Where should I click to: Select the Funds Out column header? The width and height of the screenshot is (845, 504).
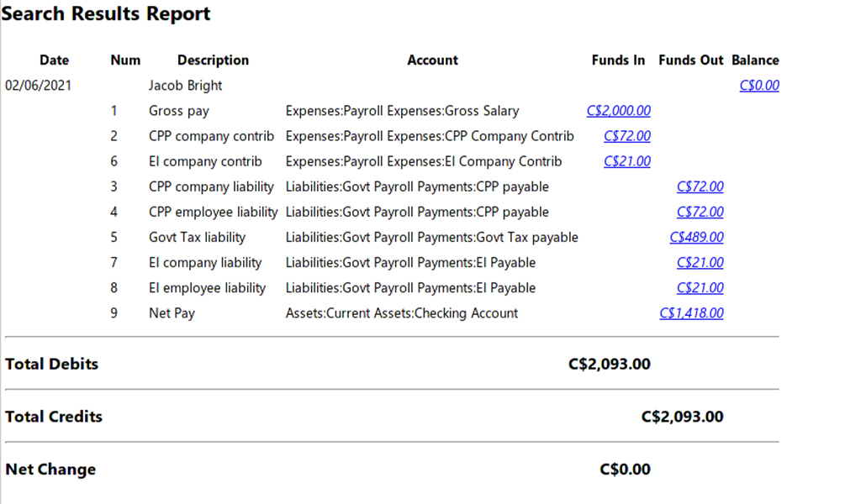click(690, 60)
